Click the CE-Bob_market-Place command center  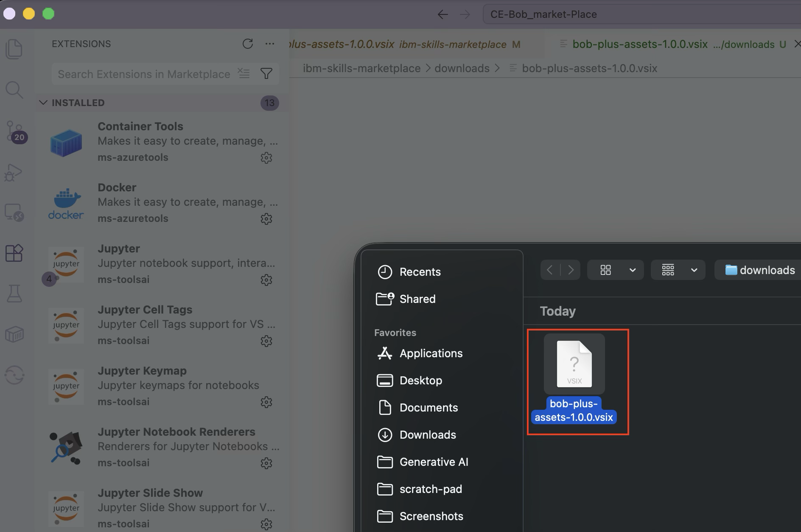641,14
